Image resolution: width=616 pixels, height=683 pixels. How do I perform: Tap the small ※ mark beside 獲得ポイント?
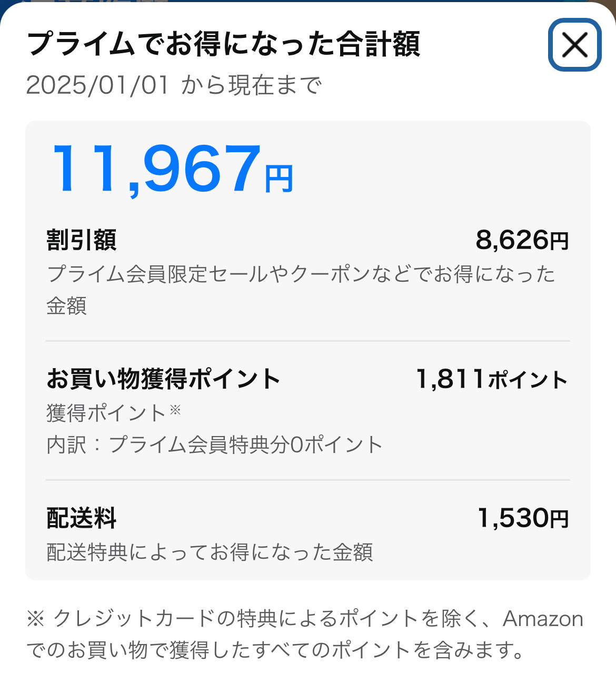pos(175,410)
